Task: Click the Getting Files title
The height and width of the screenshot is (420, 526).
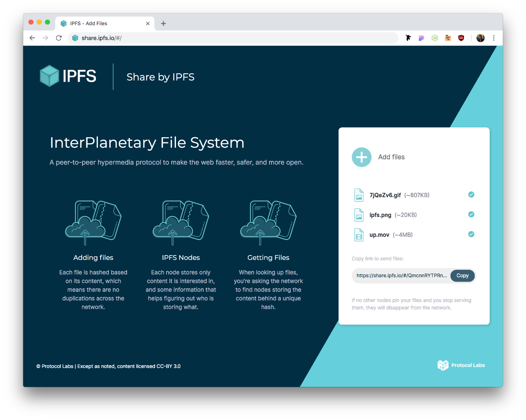Action: [x=268, y=258]
